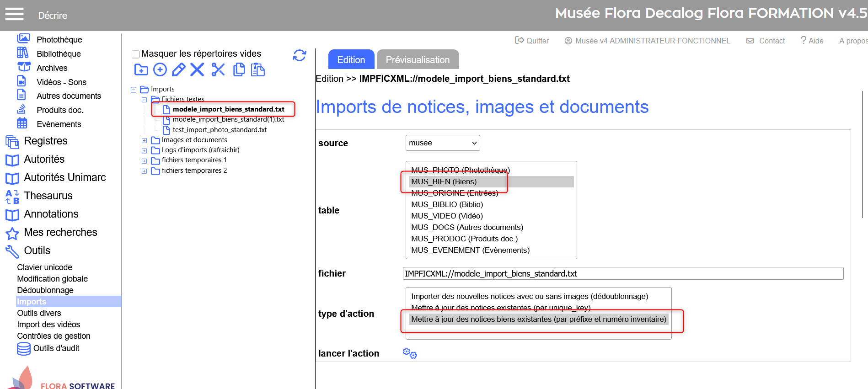This screenshot has height=389, width=868.
Task: Click the Bibliothèque books icon
Action: [23, 53]
